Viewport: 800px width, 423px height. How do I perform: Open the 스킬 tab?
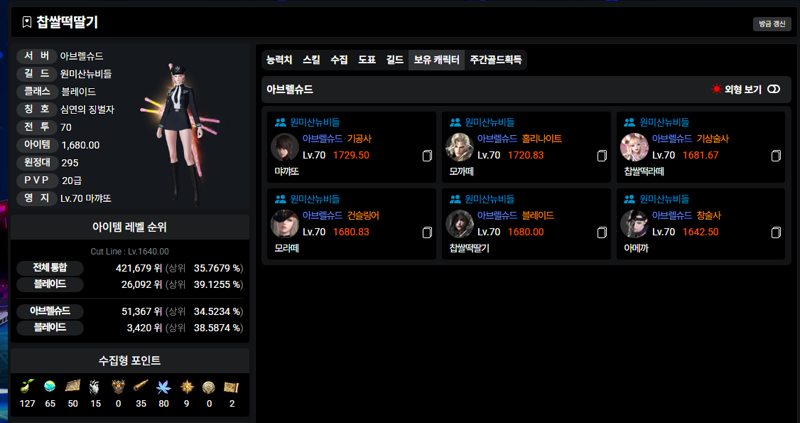pyautogui.click(x=311, y=60)
